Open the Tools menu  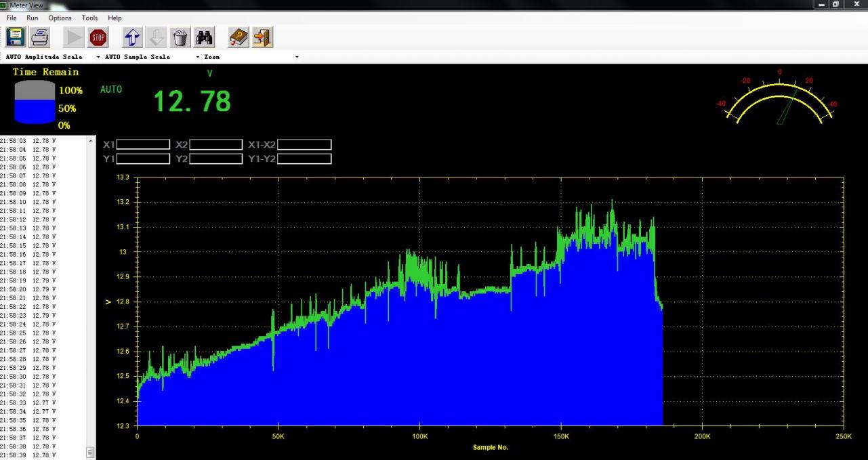pos(89,18)
